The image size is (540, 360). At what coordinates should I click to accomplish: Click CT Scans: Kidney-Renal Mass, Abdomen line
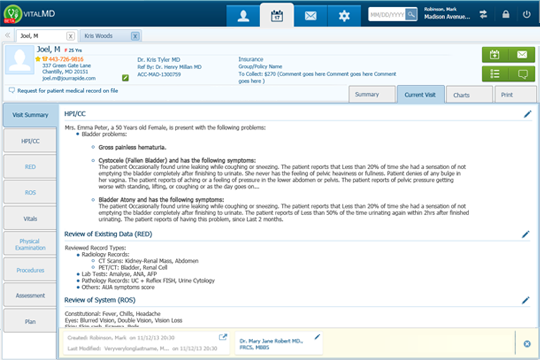click(x=148, y=261)
